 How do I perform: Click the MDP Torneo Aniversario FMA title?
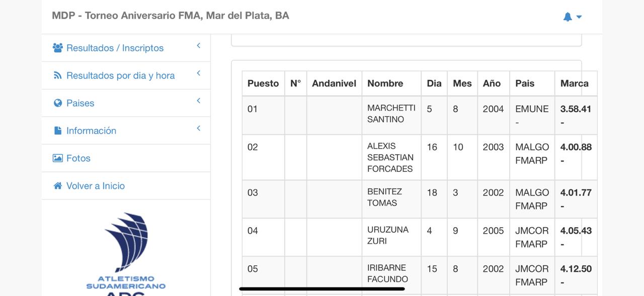[x=171, y=16]
